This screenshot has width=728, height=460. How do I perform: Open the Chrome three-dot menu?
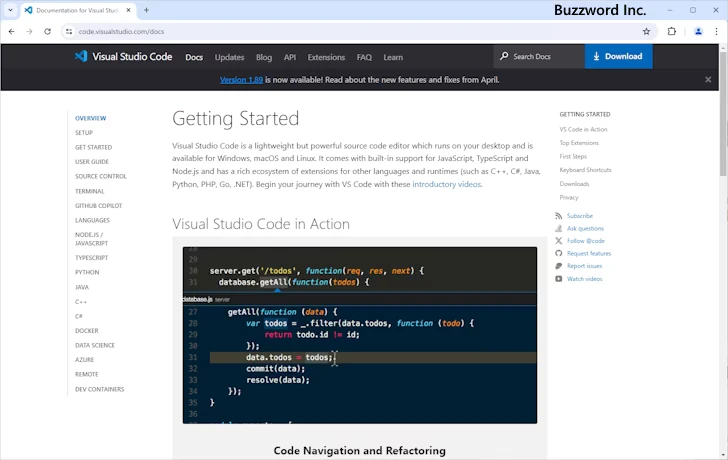[716, 31]
